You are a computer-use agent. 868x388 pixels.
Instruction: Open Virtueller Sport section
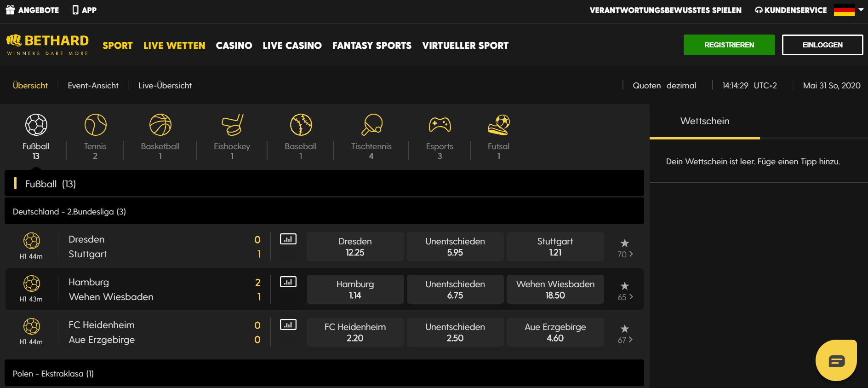pyautogui.click(x=465, y=46)
